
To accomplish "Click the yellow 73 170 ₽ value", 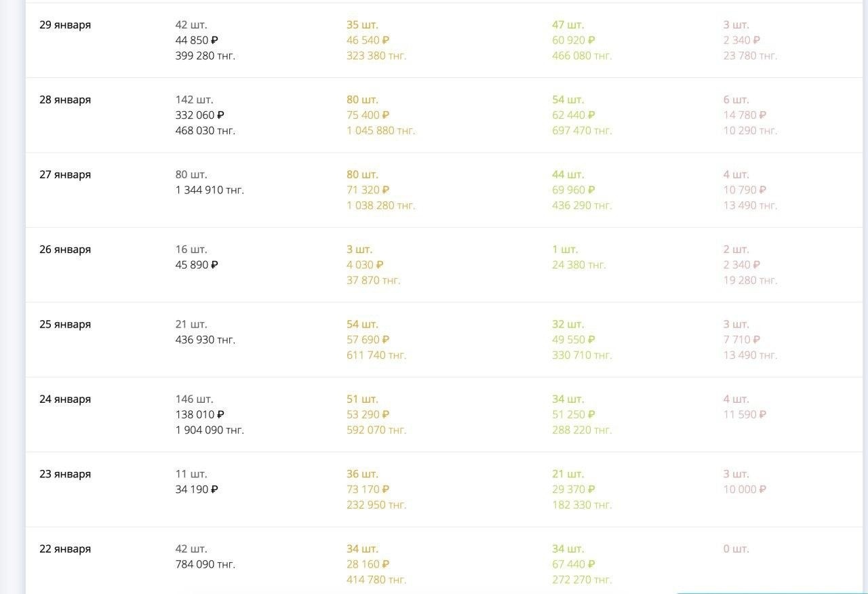I will 368,489.
